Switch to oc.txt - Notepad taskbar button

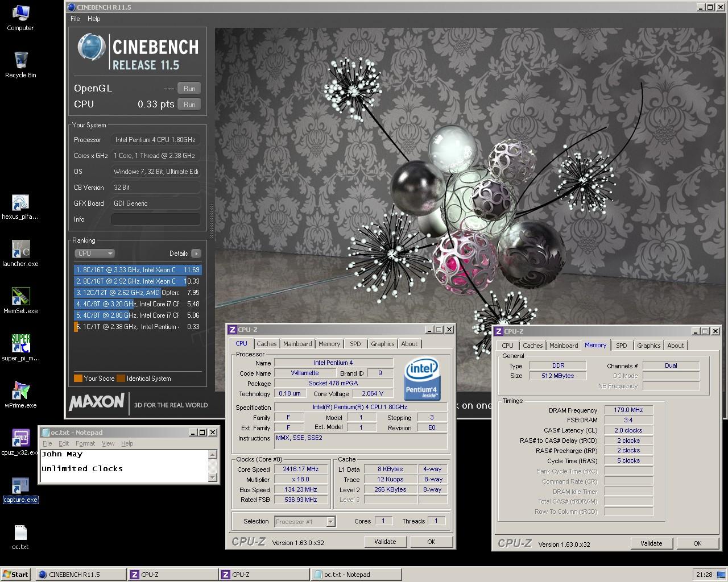[356, 575]
